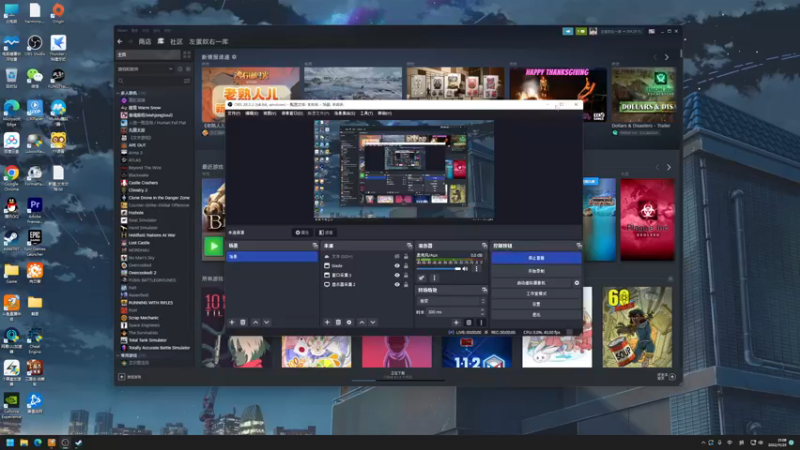
Task: Open Settings from OBS controls
Action: click(x=536, y=304)
